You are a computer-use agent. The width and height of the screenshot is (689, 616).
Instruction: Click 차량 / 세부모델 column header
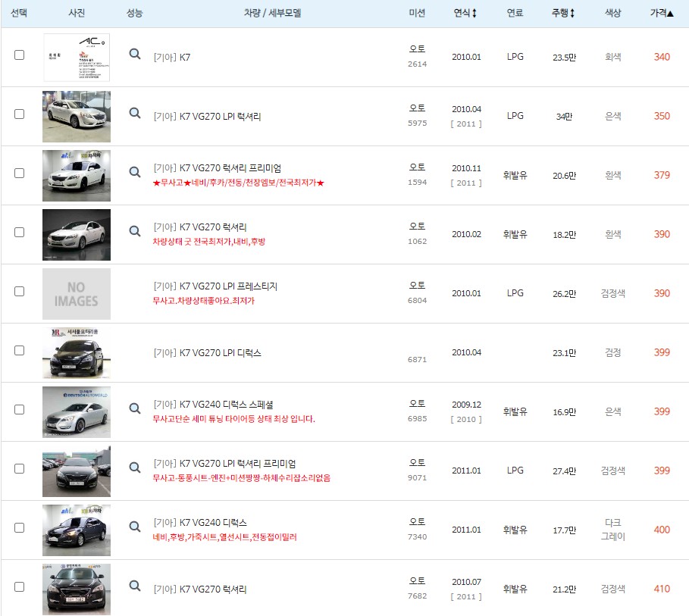pos(272,13)
